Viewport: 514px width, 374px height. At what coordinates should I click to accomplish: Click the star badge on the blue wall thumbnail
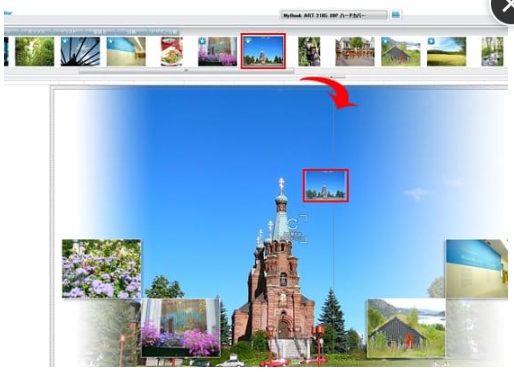(111, 41)
